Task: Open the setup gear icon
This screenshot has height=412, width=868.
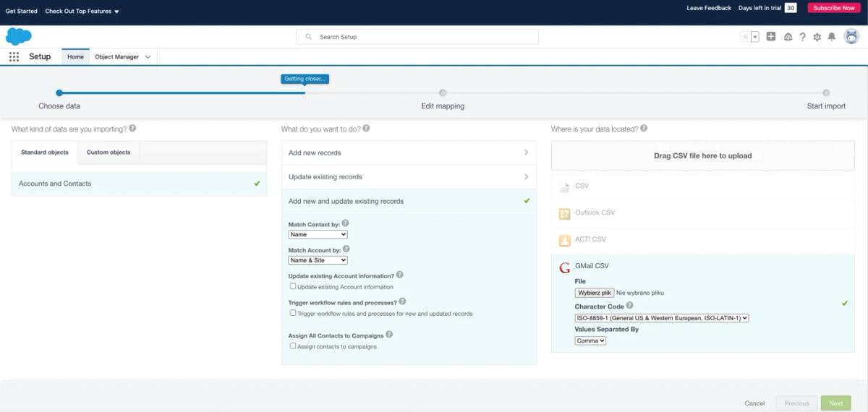Action: [817, 37]
